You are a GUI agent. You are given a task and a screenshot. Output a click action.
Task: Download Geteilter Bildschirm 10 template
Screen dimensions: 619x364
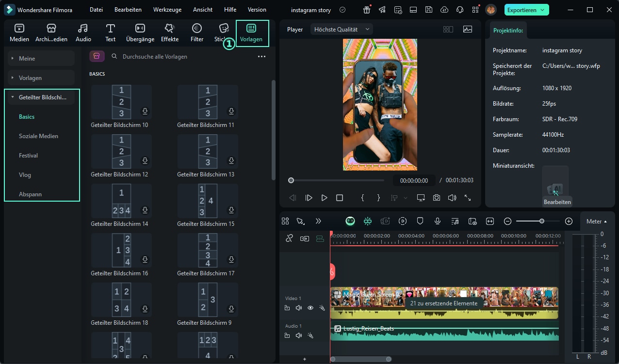(145, 111)
